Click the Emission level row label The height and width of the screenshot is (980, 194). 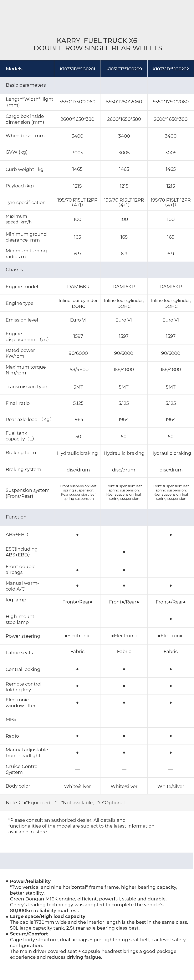click(x=22, y=320)
